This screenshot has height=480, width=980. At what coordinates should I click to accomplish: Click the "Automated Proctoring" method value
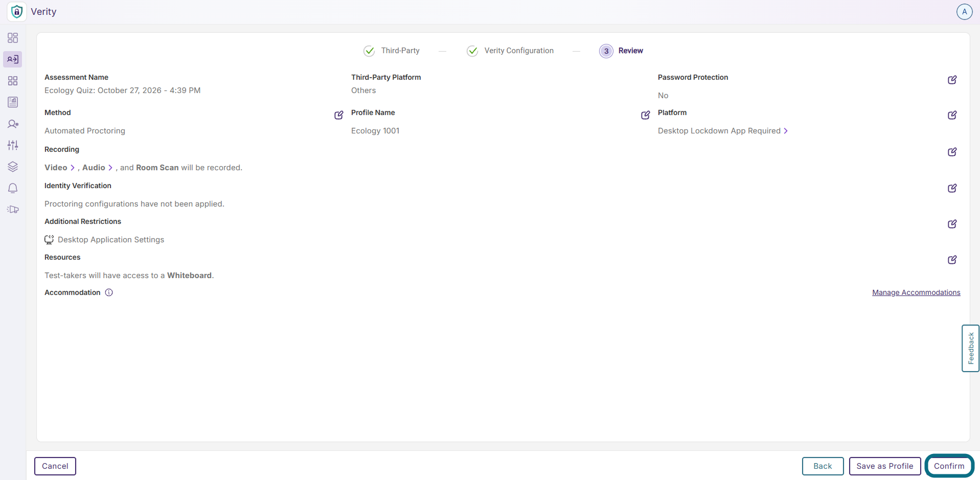pyautogui.click(x=85, y=131)
